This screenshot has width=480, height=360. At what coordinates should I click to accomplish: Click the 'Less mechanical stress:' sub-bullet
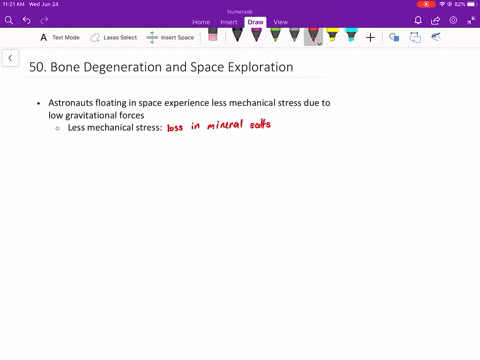(x=115, y=128)
